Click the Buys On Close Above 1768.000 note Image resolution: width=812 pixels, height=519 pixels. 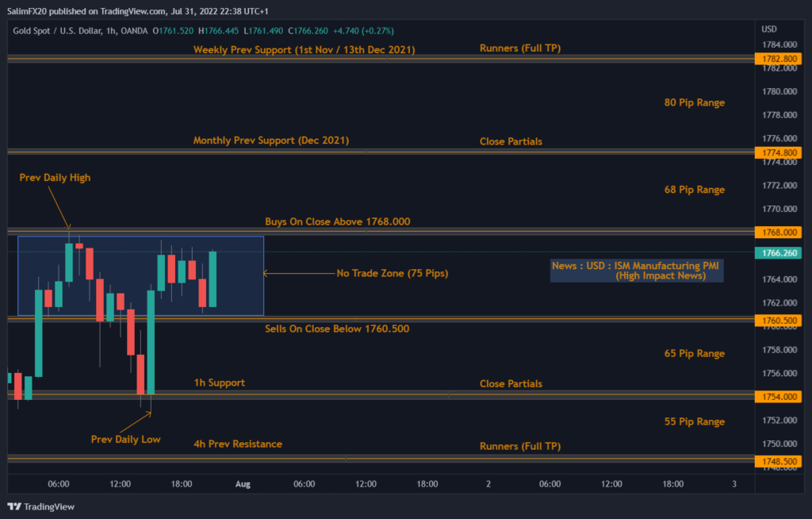[x=337, y=221]
